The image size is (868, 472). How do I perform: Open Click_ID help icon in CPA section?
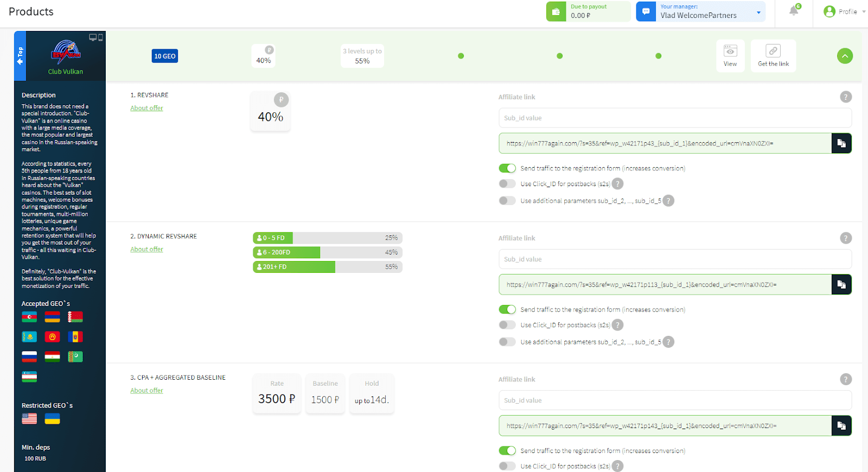[617, 466]
